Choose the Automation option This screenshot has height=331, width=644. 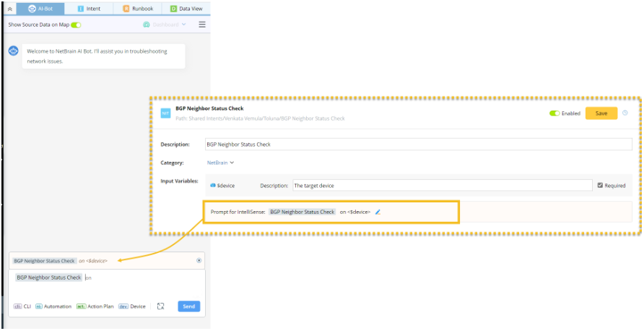pyautogui.click(x=53, y=306)
